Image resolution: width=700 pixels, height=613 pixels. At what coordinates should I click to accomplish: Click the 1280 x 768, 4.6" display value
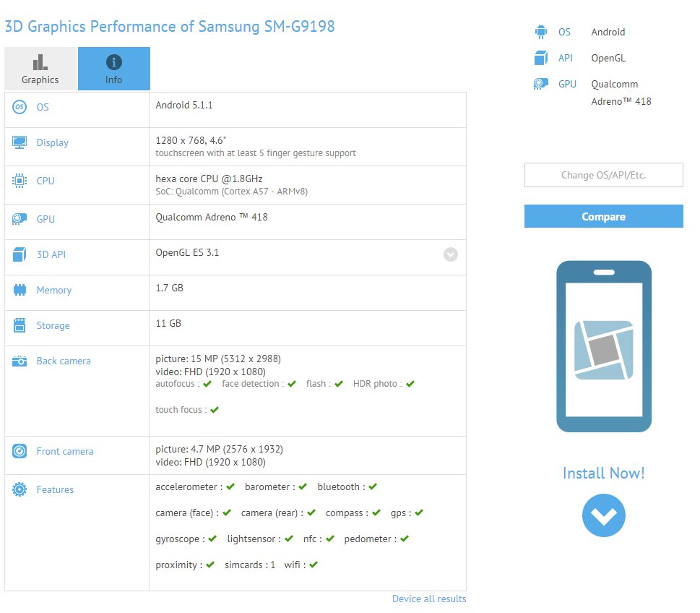pos(191,140)
